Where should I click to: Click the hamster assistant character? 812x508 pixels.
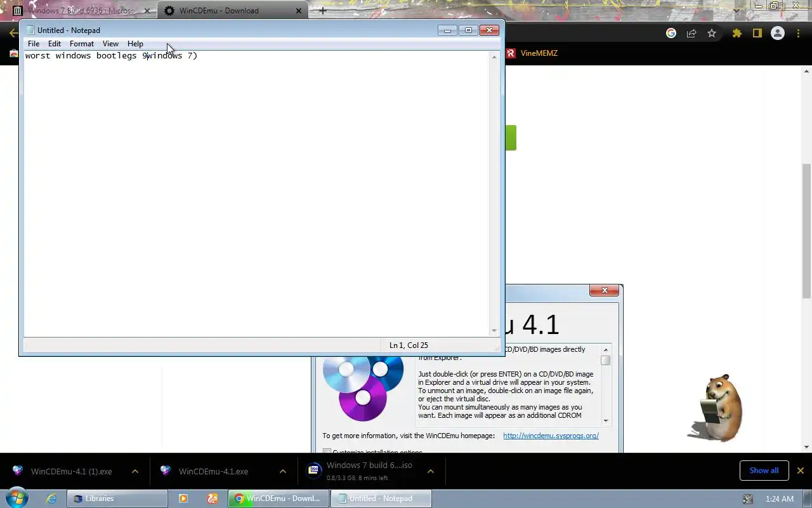tap(716, 408)
